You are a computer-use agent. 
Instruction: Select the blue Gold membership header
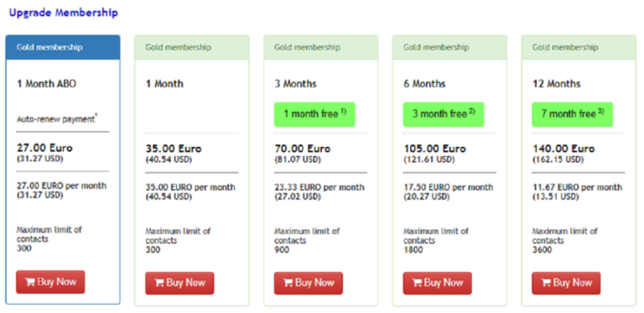click(x=63, y=47)
